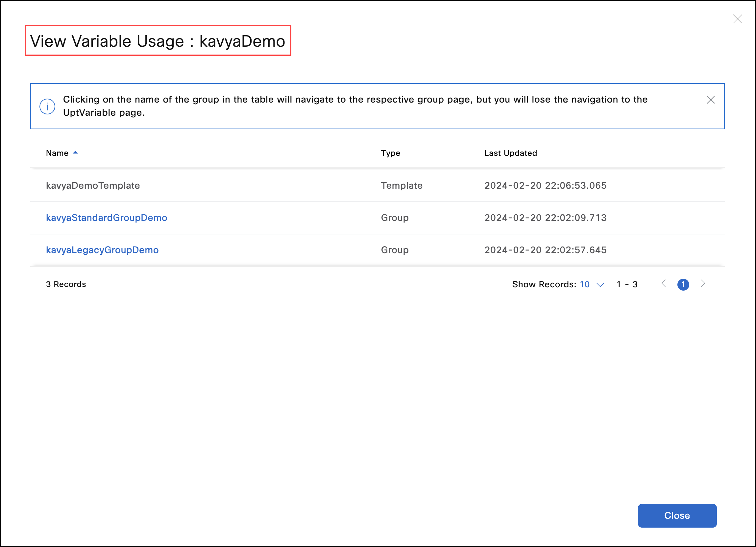
Task: Select page 1 in pagination
Action: (683, 284)
